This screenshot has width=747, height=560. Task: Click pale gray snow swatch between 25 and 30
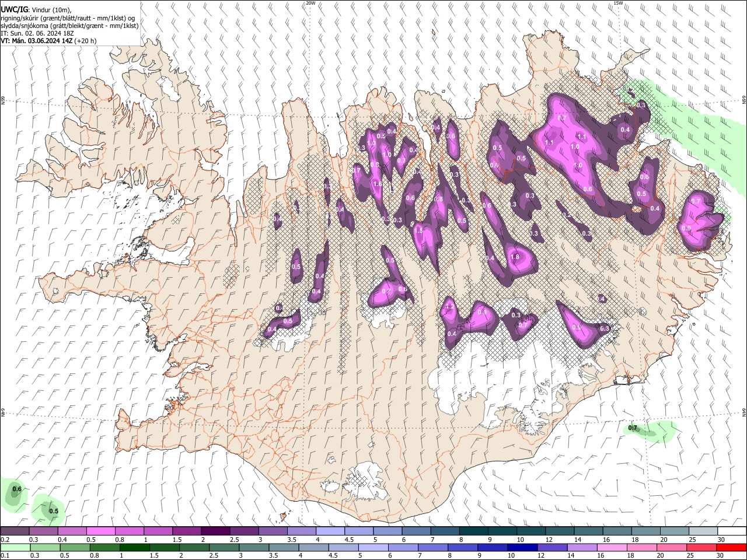pyautogui.click(x=704, y=531)
